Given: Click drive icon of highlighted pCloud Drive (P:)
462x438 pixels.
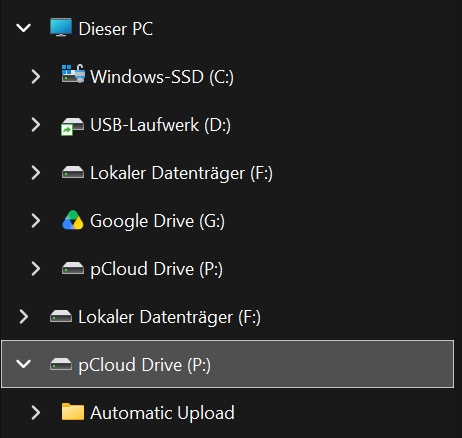Looking at the screenshot, I should [61, 364].
